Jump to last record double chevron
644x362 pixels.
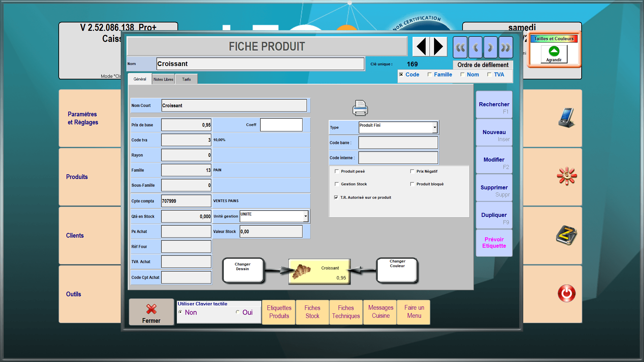coord(506,48)
